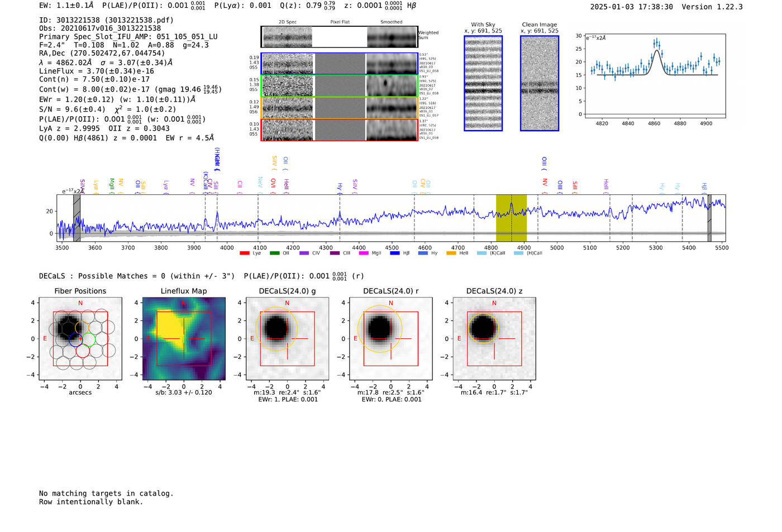Select the green-bordered fiber spectrum row

(339, 86)
